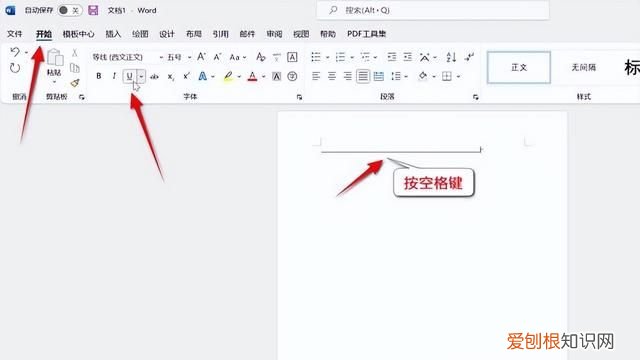Screen dimensions: 640x360
Task: Switch to the 布局 tab
Action: pyautogui.click(x=193, y=34)
